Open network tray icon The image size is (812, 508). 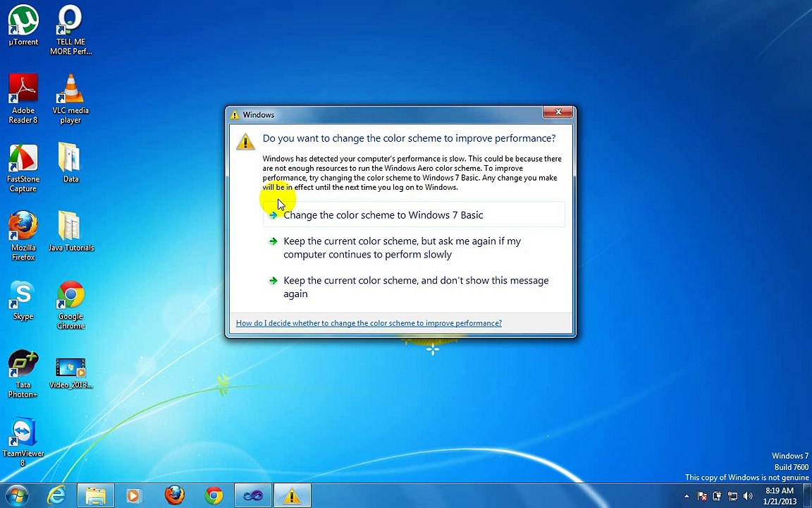pyautogui.click(x=732, y=496)
